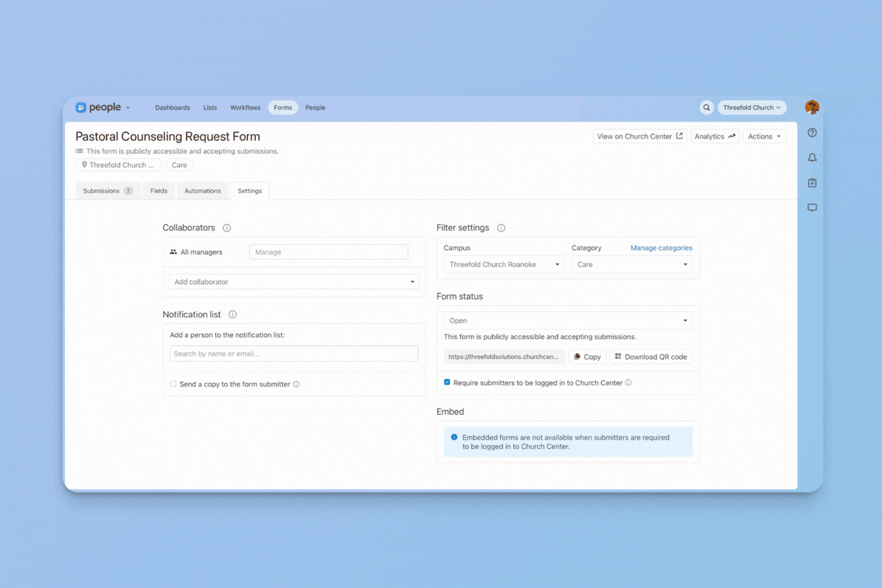Open the Manage categories link
This screenshot has width=882, height=588.
point(661,248)
